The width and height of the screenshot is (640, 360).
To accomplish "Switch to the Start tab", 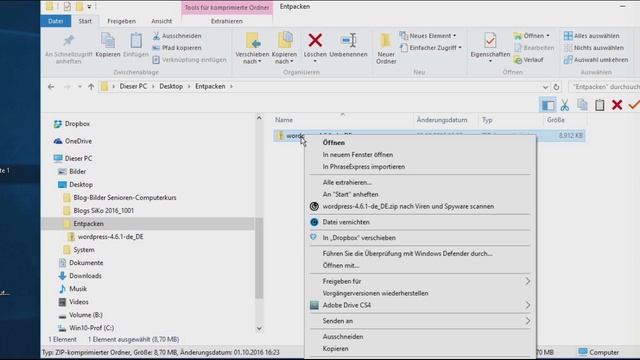I will tap(85, 21).
